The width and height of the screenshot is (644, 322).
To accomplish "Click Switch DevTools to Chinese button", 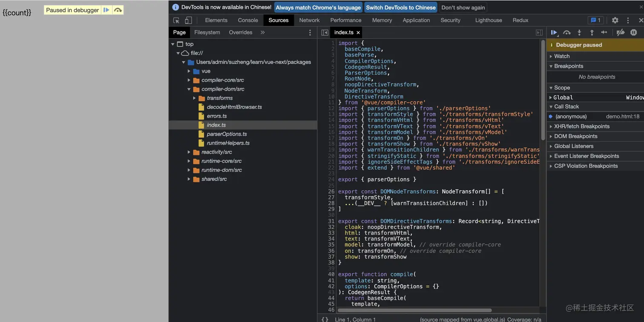I will tap(401, 7).
